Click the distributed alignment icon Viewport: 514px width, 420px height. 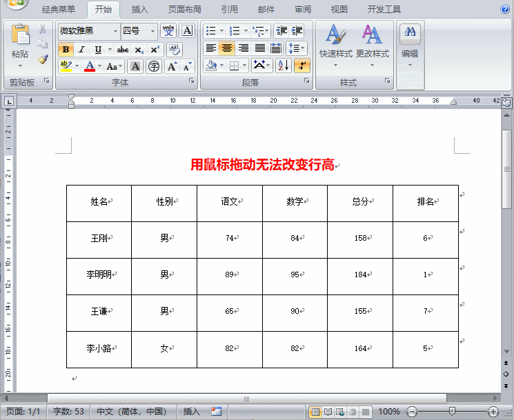coord(276,48)
